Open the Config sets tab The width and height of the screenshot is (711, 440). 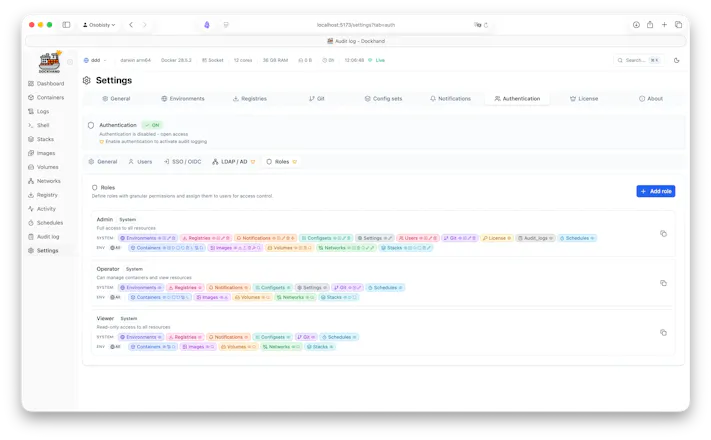coord(383,99)
